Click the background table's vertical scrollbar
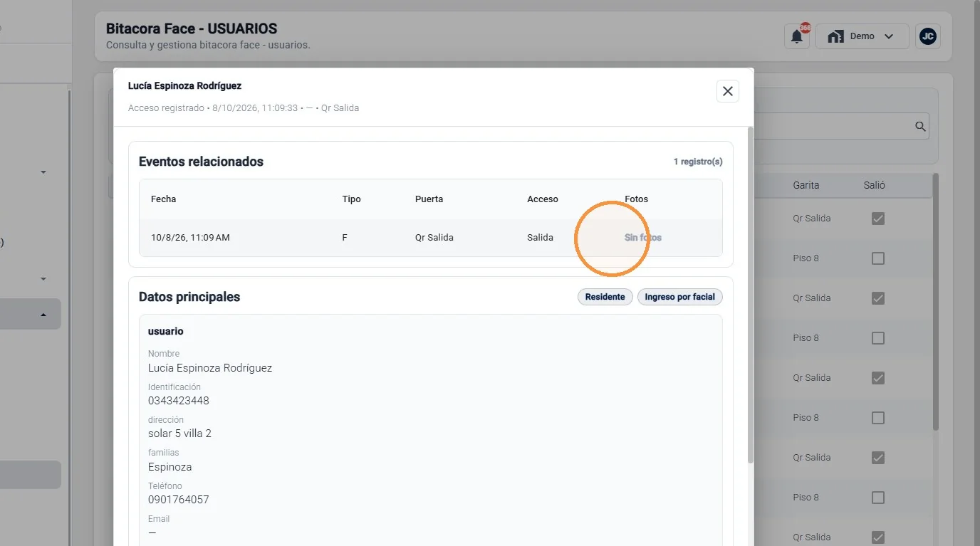This screenshot has width=980, height=546. (935, 303)
